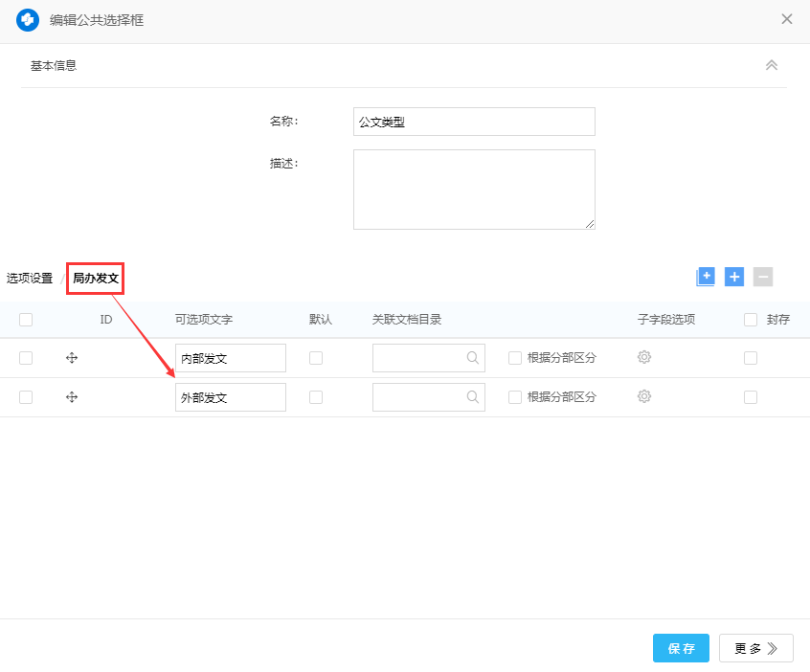Select the 局办发文 breadcrumb item
Image resolution: width=810 pixels, height=672 pixels.
[x=96, y=279]
